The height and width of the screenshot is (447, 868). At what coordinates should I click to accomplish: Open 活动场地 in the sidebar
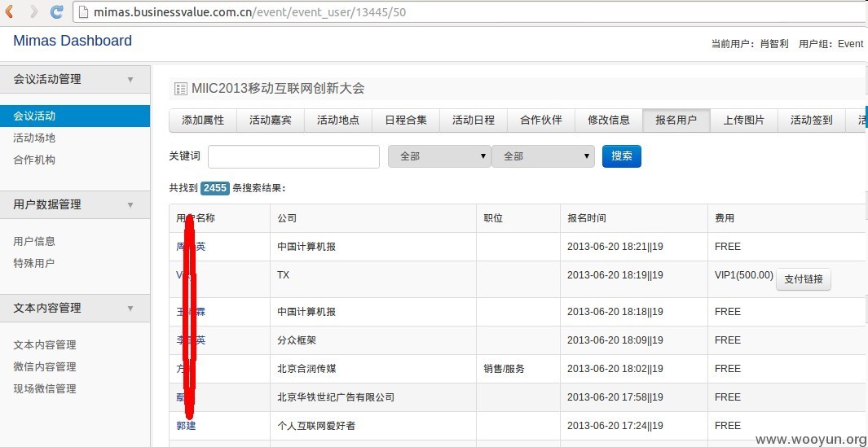pos(34,138)
